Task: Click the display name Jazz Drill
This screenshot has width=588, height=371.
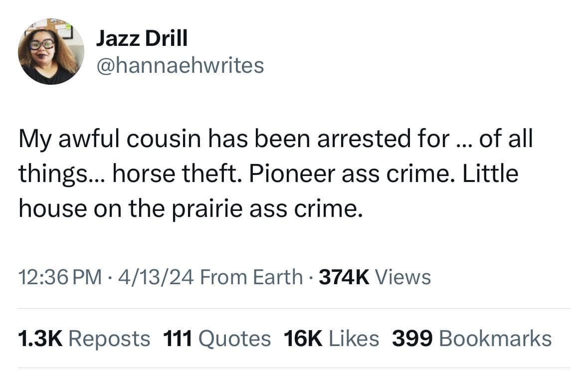Action: tap(142, 39)
